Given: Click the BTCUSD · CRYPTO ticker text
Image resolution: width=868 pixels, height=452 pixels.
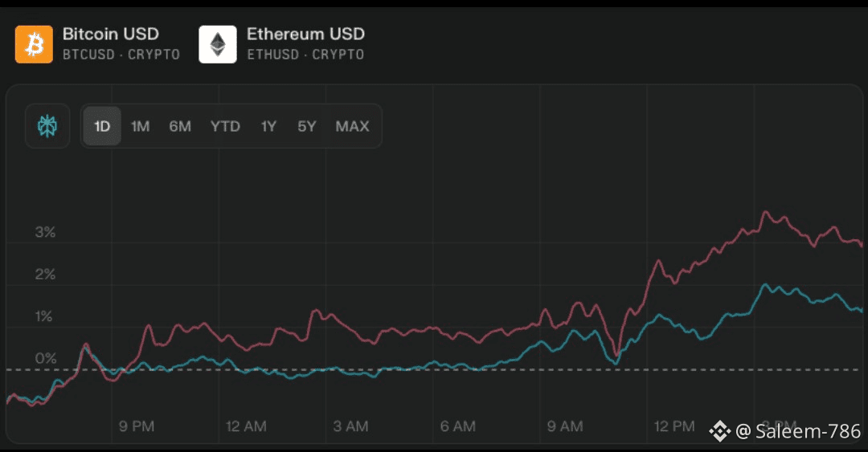Looking at the screenshot, I should tap(121, 55).
